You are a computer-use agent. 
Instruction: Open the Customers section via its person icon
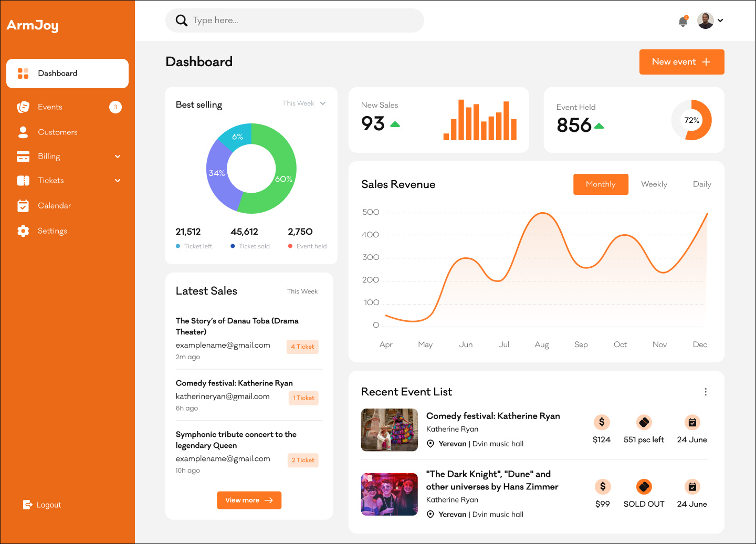coord(23,132)
